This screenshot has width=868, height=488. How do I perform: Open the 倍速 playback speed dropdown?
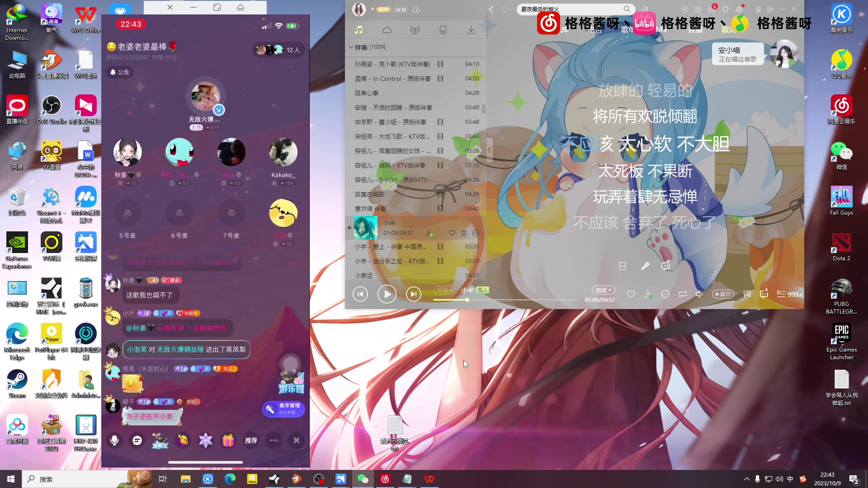point(604,290)
